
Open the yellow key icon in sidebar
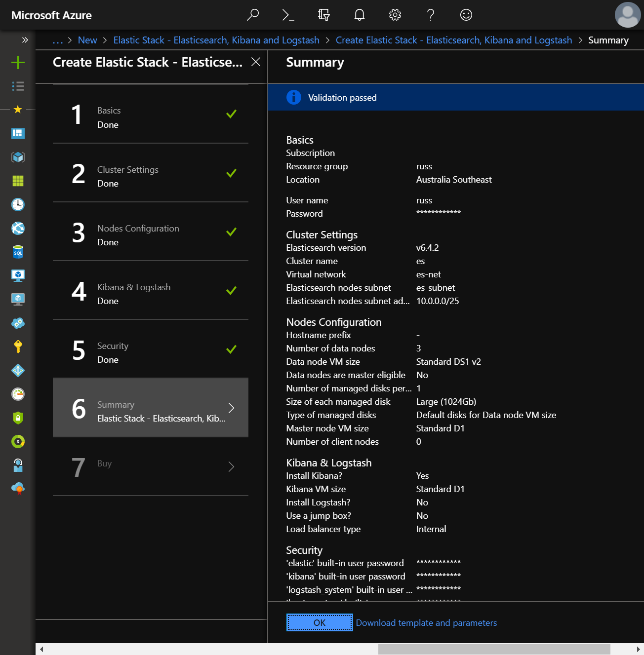pos(18,347)
